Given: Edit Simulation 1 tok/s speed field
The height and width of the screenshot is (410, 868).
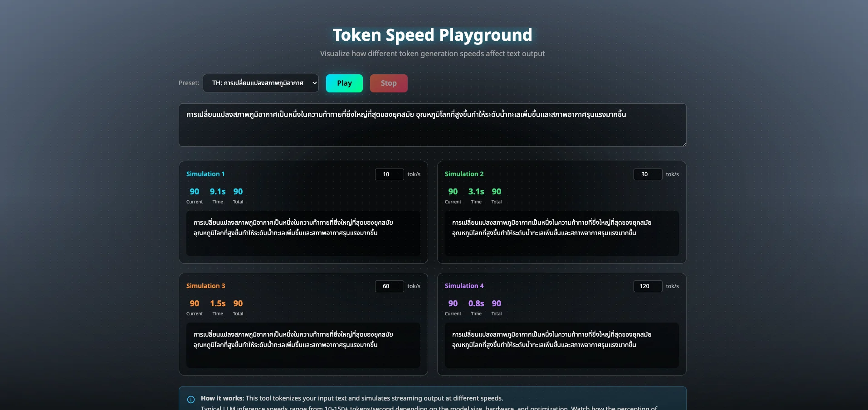Looking at the screenshot, I should [x=389, y=174].
